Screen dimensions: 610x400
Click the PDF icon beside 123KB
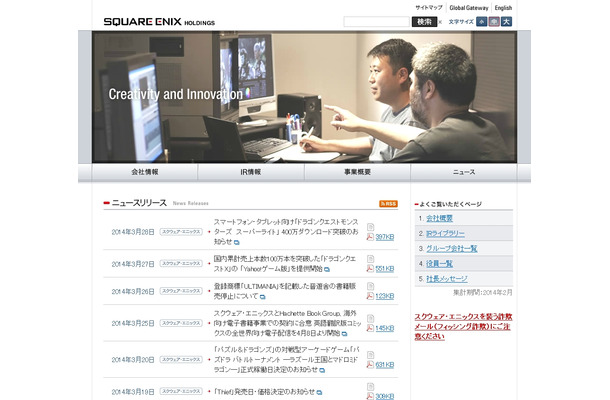[x=370, y=296]
